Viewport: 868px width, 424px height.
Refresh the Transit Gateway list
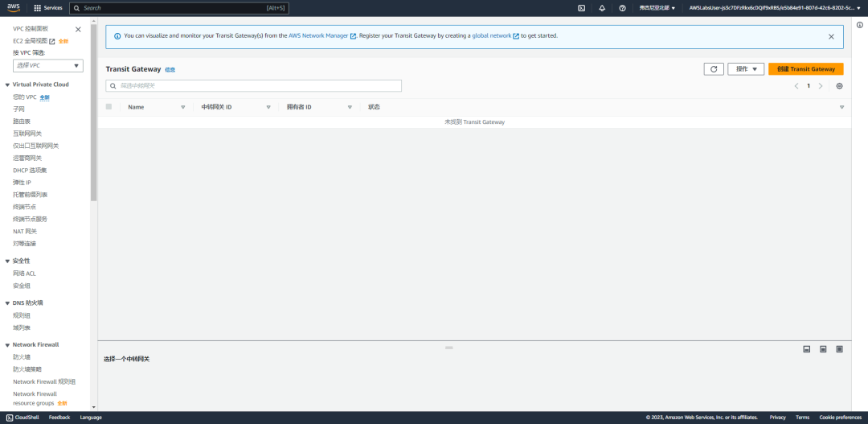coord(714,68)
